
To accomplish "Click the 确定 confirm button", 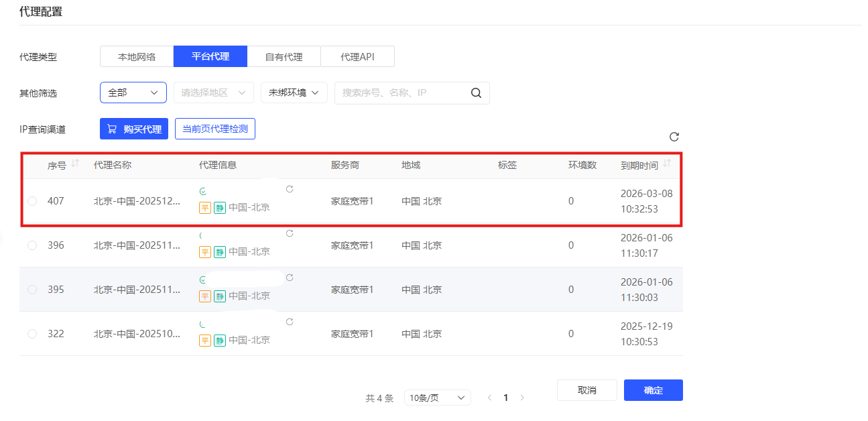I will (653, 390).
